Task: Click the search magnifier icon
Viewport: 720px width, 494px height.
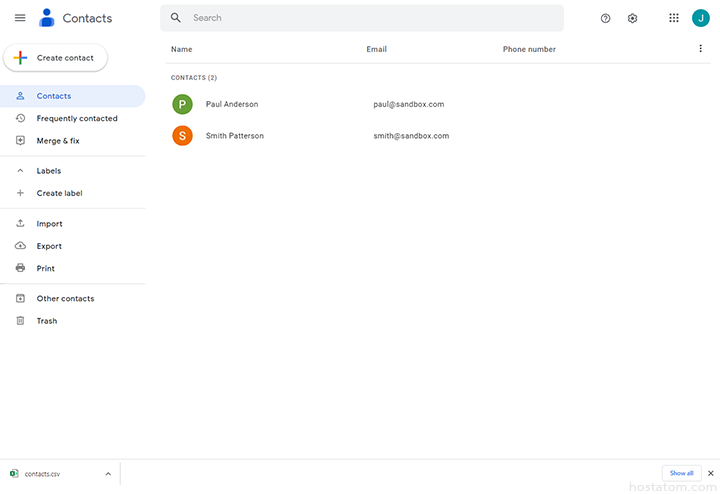Action: pos(176,18)
